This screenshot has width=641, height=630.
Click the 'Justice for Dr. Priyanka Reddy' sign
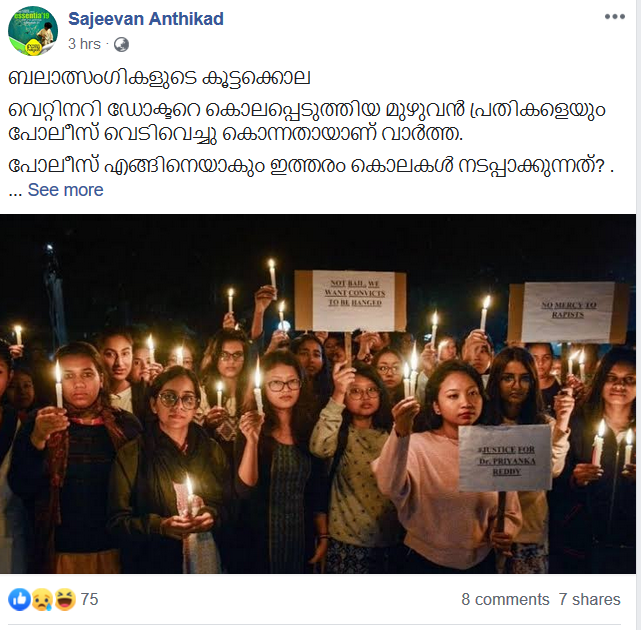[505, 458]
